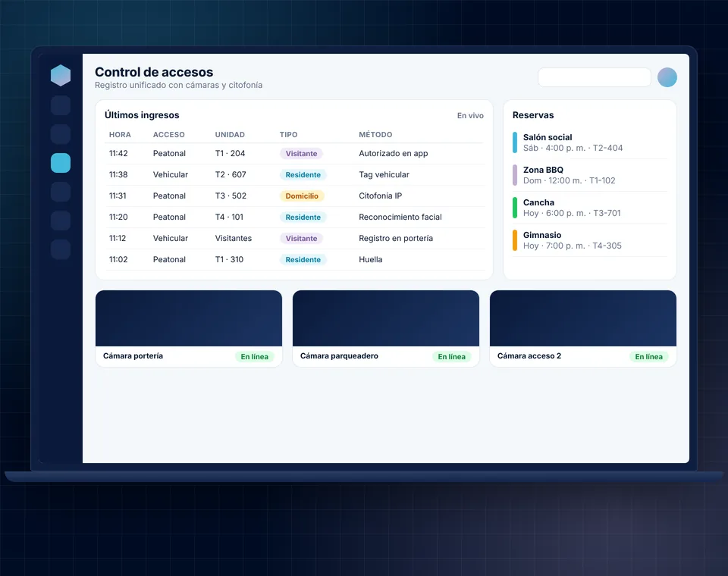Open the Cámara parqueadero feed thumbnail
The image size is (728, 576).
coord(386,318)
